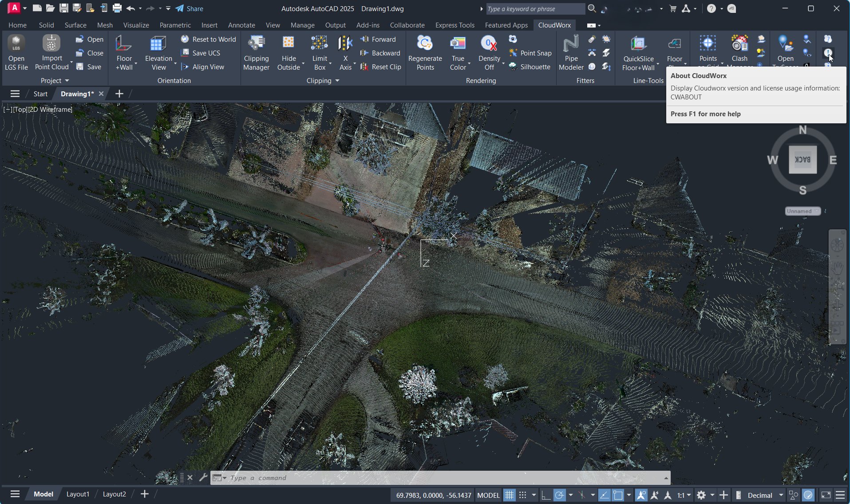850x504 pixels.
Task: Select the Hide Outside clipping tool
Action: coord(289,52)
